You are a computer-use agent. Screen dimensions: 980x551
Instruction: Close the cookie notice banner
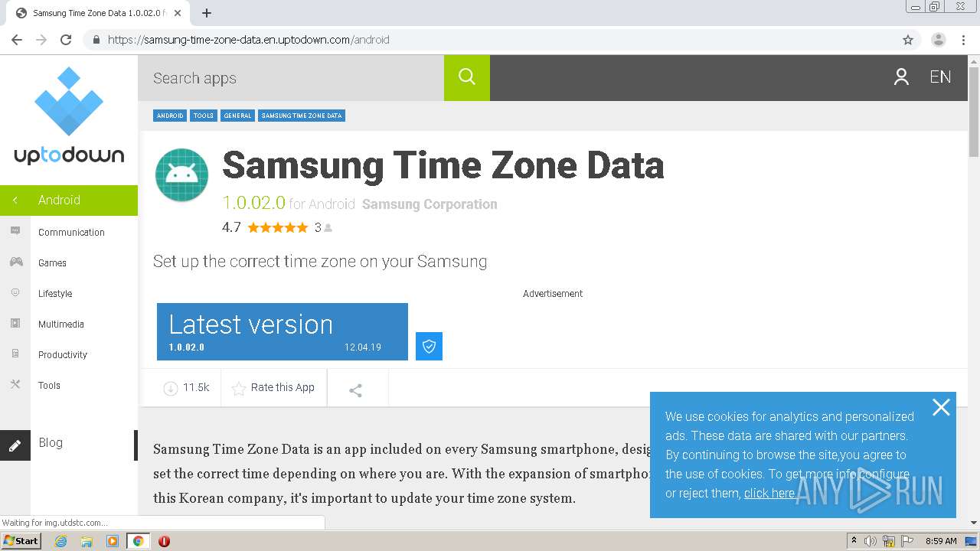pos(941,407)
